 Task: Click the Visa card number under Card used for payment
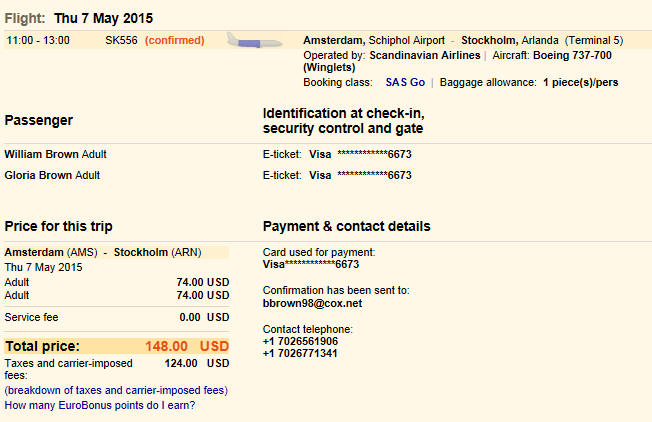[x=311, y=264]
